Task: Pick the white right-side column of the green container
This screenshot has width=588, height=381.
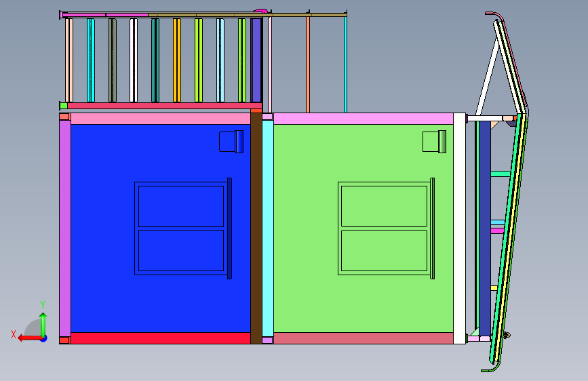Action: click(459, 228)
